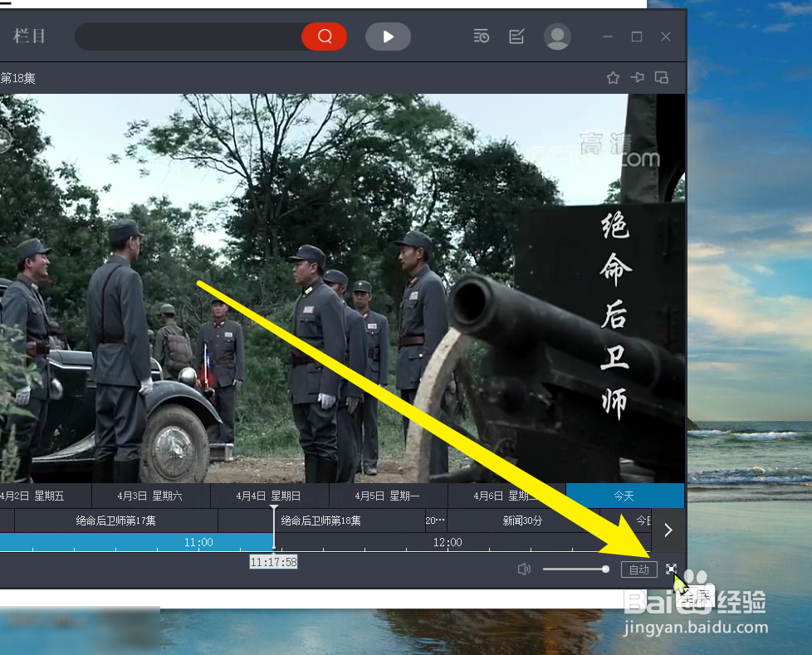Click the grey play button in the top bar
This screenshot has height=655, width=812.
point(388,37)
